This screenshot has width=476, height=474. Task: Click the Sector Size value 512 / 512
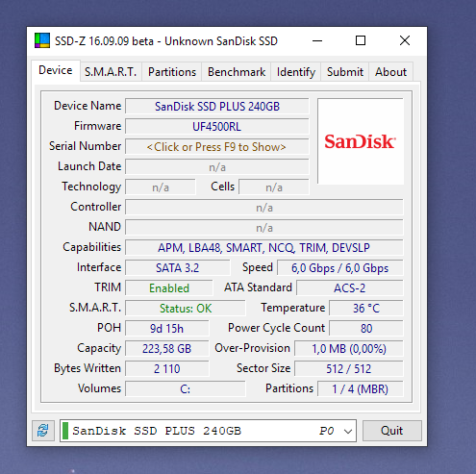(349, 369)
